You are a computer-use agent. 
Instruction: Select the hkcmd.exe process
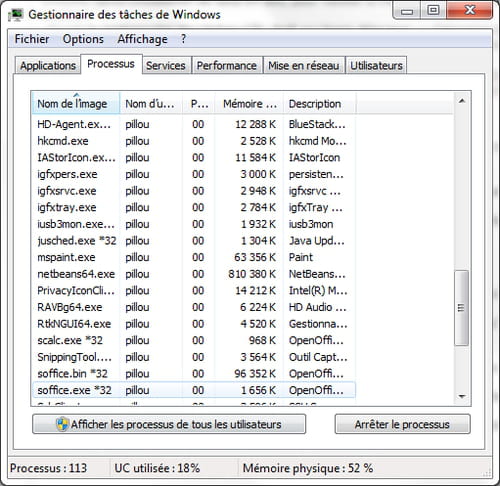[193, 141]
